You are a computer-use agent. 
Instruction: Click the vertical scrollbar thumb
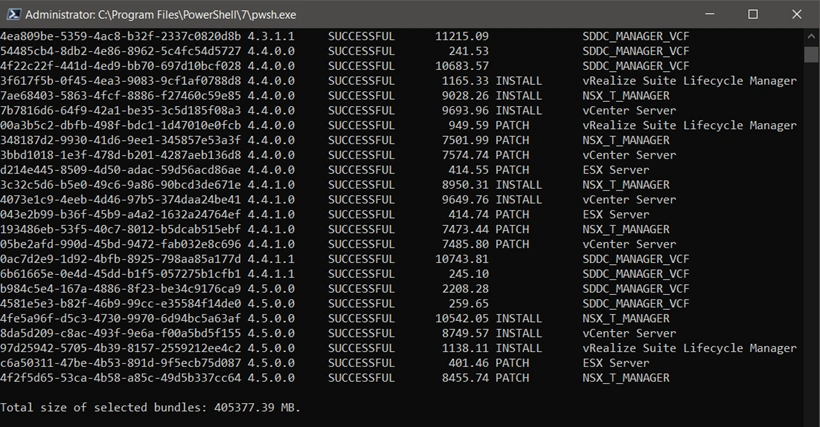(x=811, y=54)
